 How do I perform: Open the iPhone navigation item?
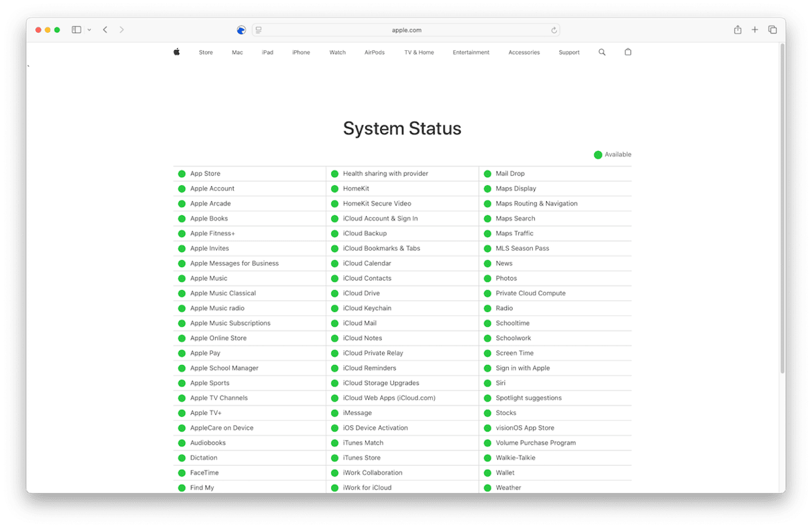pos(301,53)
